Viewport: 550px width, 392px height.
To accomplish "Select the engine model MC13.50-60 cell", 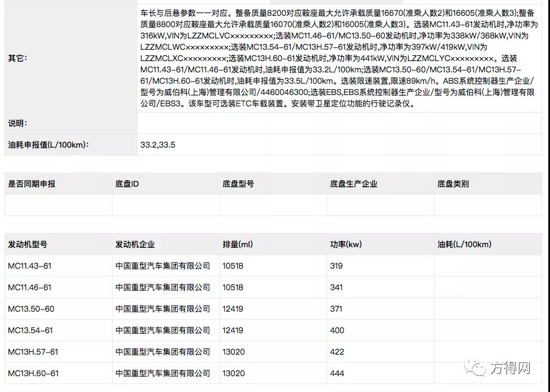I will pos(28,309).
